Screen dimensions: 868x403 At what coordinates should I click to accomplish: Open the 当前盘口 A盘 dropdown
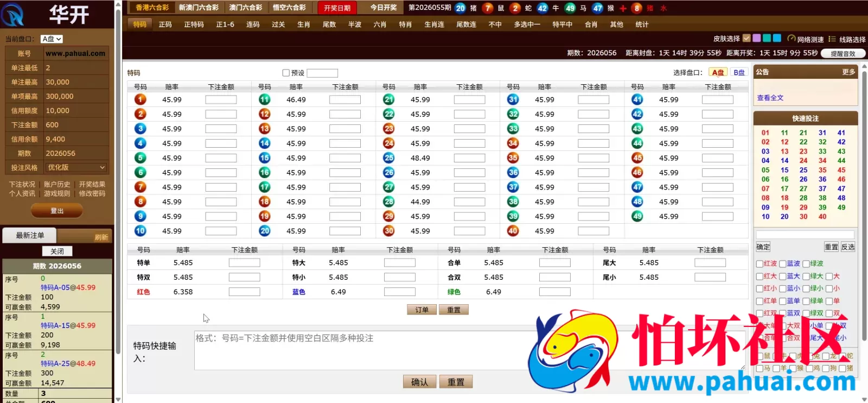52,39
